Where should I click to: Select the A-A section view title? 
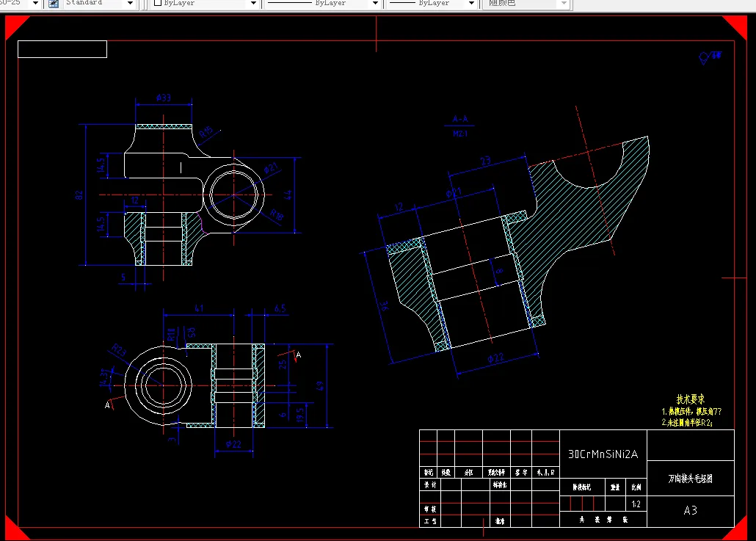[x=460, y=119]
